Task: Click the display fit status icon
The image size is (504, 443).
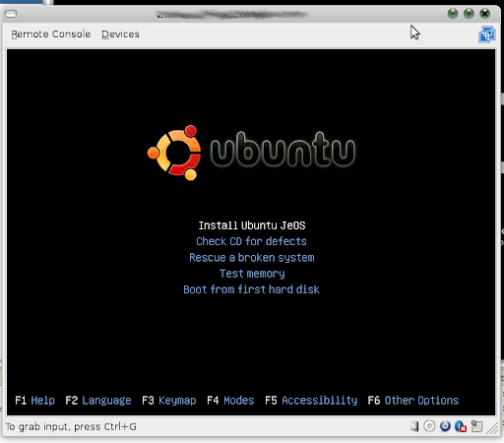Action: point(476,426)
